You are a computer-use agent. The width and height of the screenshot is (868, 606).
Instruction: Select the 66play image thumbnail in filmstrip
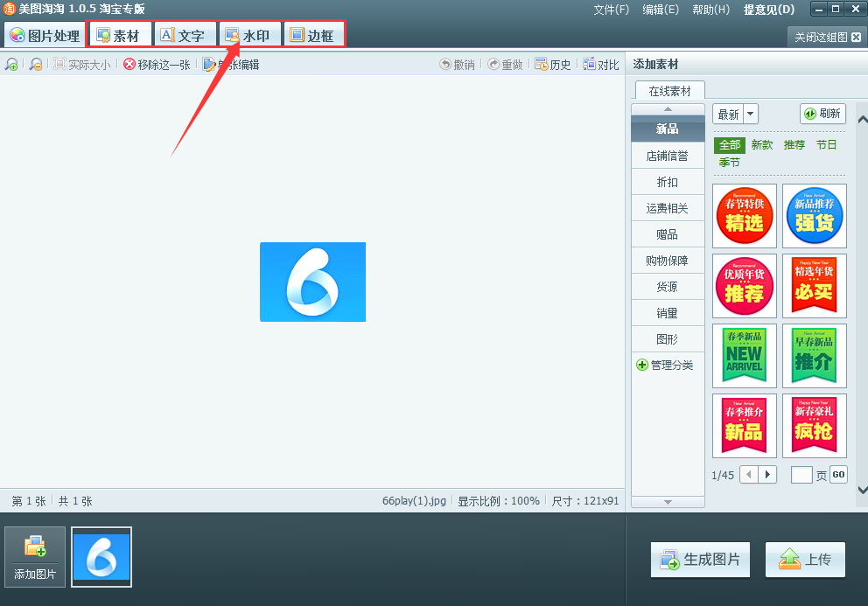(101, 557)
